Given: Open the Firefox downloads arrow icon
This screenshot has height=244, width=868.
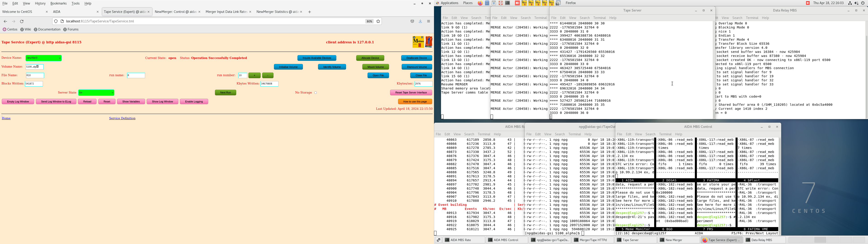Looking at the screenshot, I should click(x=420, y=21).
